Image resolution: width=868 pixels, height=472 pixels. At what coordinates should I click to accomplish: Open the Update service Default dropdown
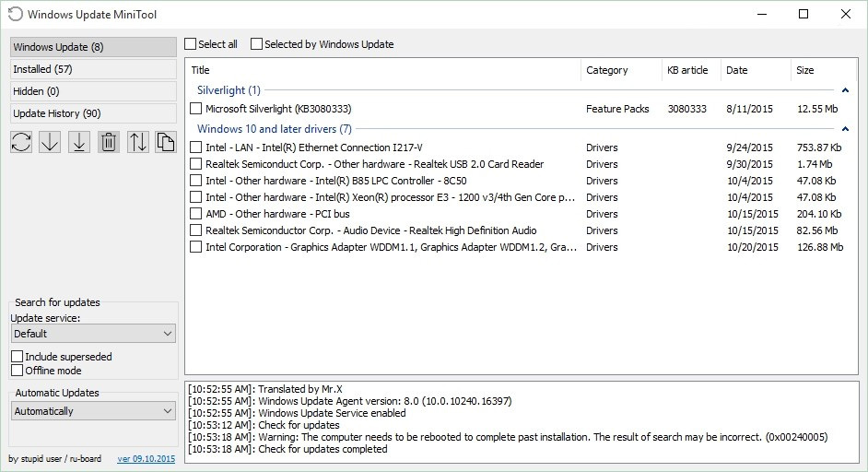coord(93,334)
